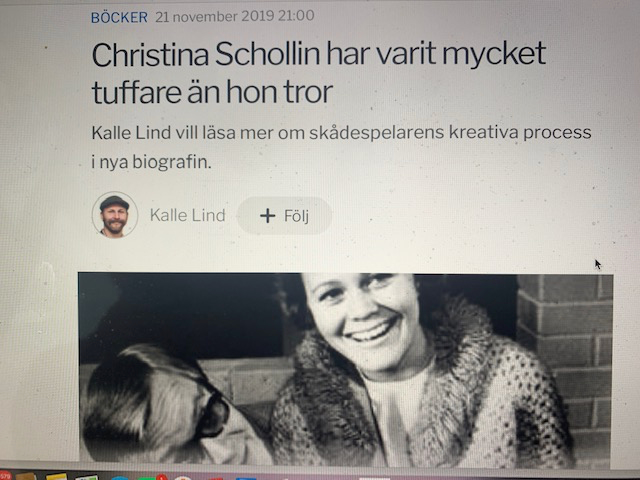Viewport: 640px width, 480px height.
Task: Click the words 'i nya biografin.'
Action: 151,162
